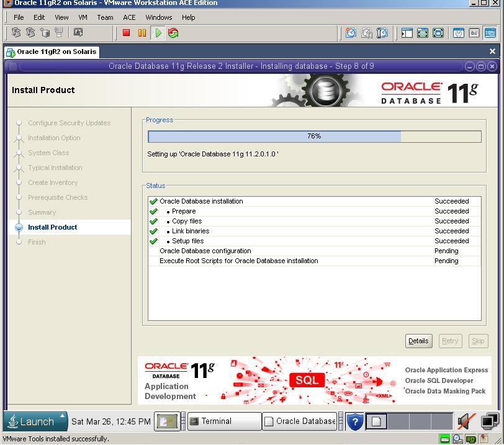This screenshot has height=445, width=504.
Task: Open the Launch menu
Action: click(34, 421)
